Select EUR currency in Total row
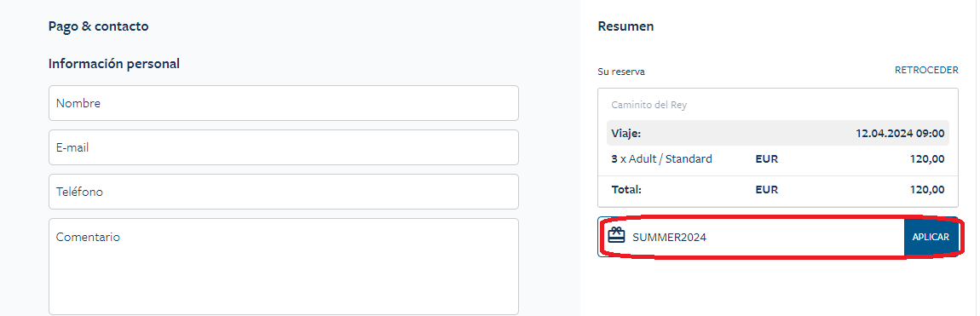The width and height of the screenshot is (980, 316). click(x=767, y=189)
